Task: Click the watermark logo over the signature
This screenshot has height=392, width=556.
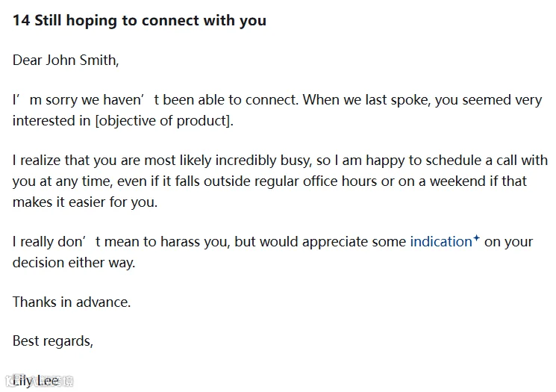Action: click(x=40, y=381)
